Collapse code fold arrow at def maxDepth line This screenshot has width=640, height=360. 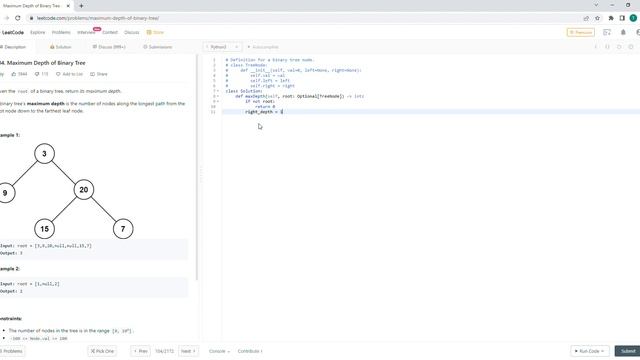coord(218,96)
